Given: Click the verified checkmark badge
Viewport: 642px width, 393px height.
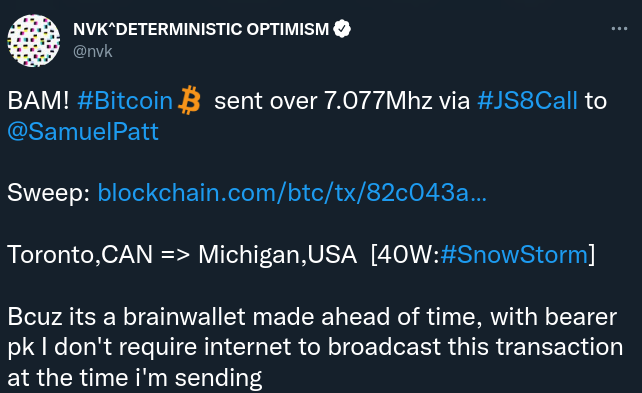Looking at the screenshot, I should [x=342, y=29].
